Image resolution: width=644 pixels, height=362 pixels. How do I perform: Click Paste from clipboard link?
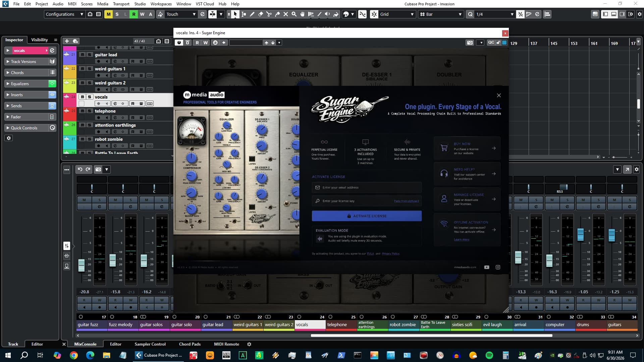point(406,201)
